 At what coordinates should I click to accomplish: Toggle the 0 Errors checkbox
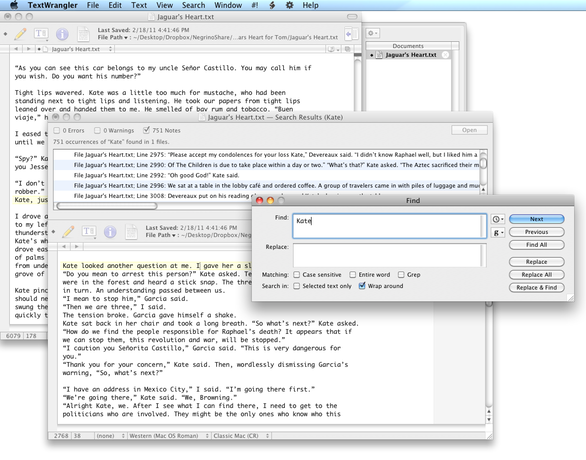pyautogui.click(x=56, y=130)
